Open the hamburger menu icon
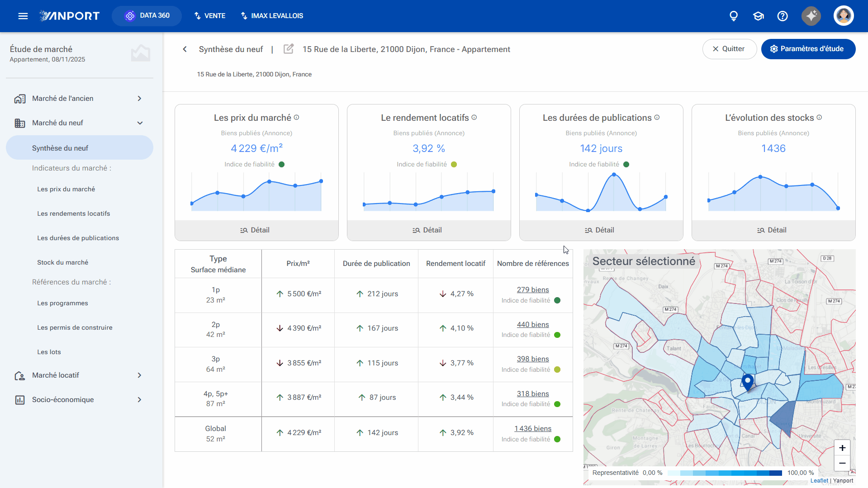The width and height of the screenshot is (868, 488). click(x=23, y=16)
